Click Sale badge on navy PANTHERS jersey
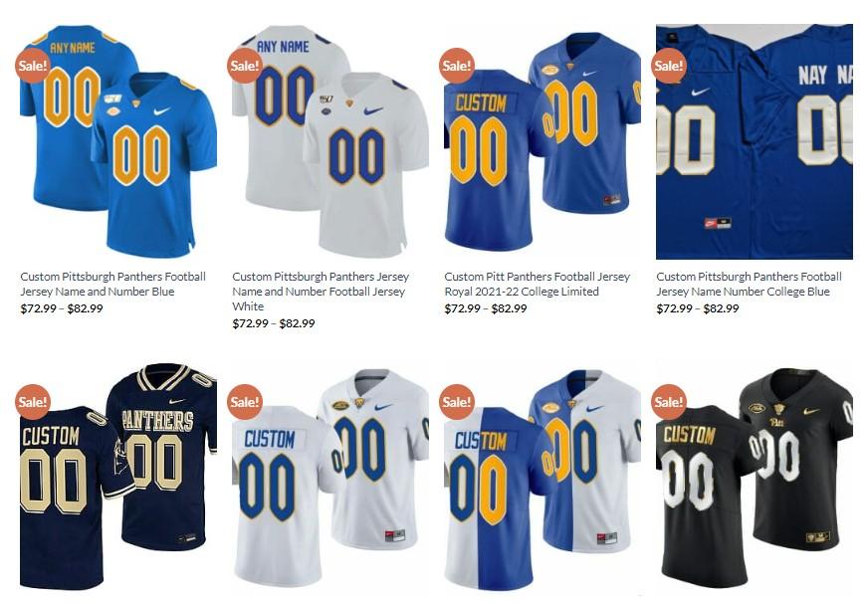Viewport: 868px width, 603px height. coord(33,402)
